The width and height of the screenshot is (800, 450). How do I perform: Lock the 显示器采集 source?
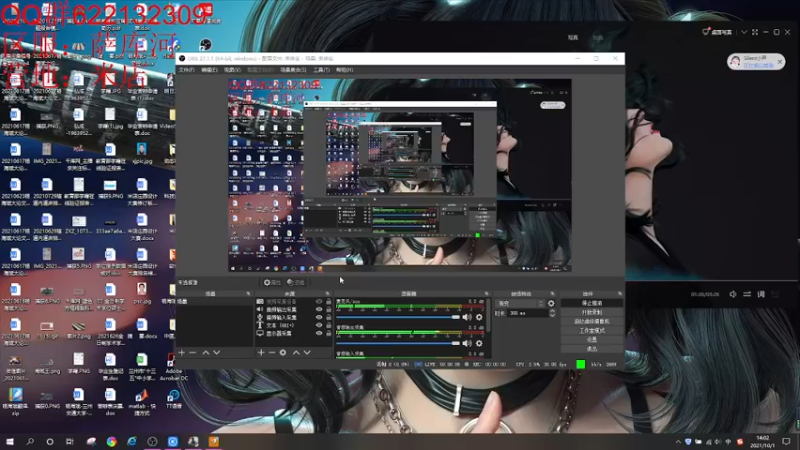[329, 333]
